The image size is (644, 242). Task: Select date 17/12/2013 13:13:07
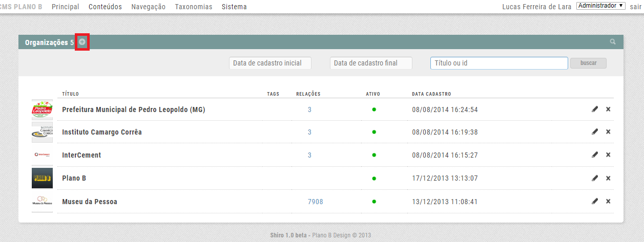tap(445, 179)
